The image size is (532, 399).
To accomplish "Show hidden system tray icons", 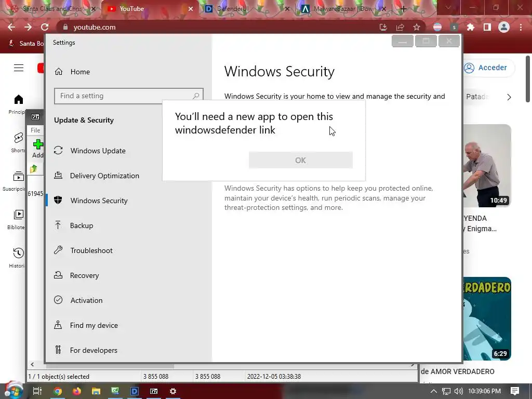I will [x=434, y=391].
